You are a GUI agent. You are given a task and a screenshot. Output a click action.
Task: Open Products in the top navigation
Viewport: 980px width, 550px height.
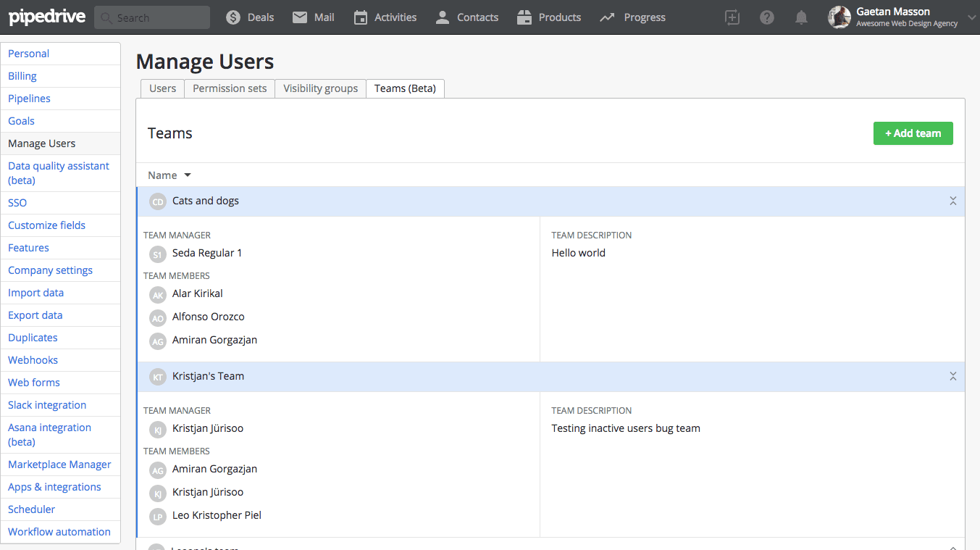pos(549,17)
